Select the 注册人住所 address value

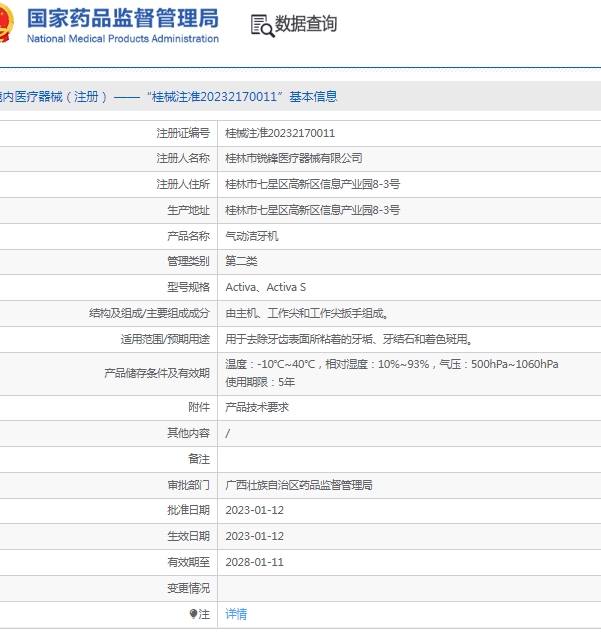coord(313,184)
